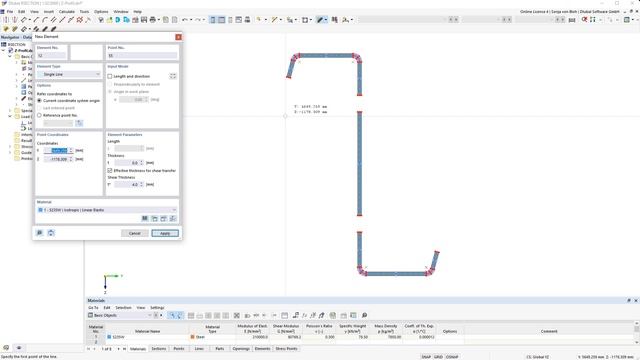Click the first-page navigation arrow in table footer
The image size is (640, 360).
89,349
